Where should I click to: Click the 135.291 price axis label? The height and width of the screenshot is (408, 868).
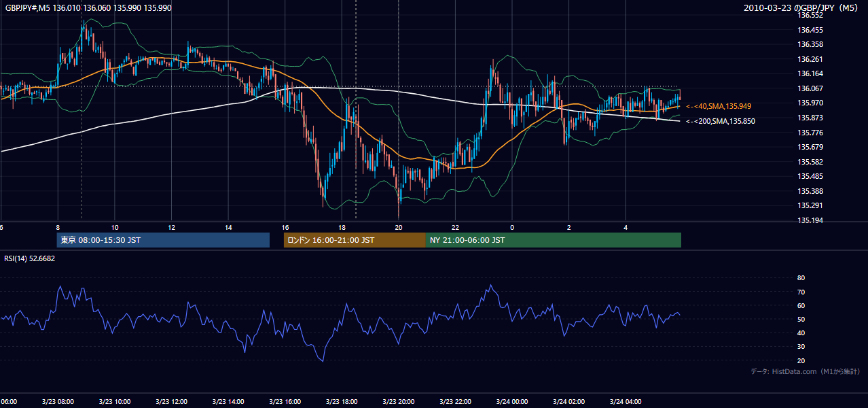(x=810, y=205)
